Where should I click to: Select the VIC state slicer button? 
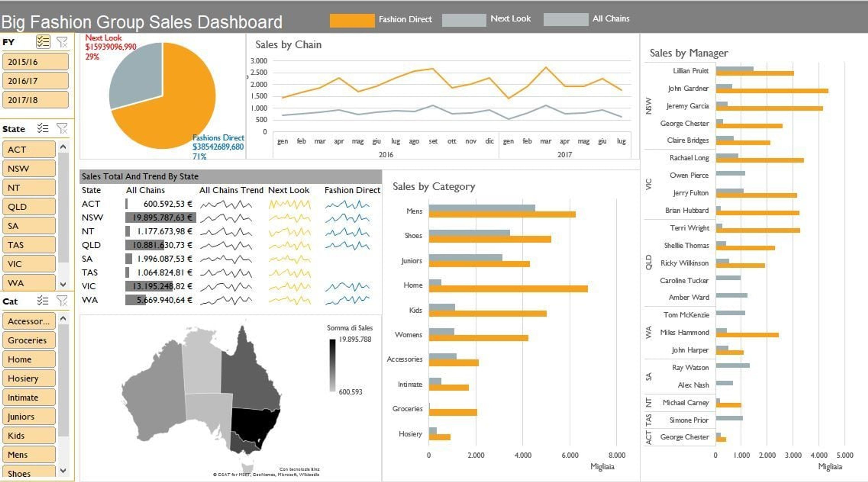click(29, 264)
